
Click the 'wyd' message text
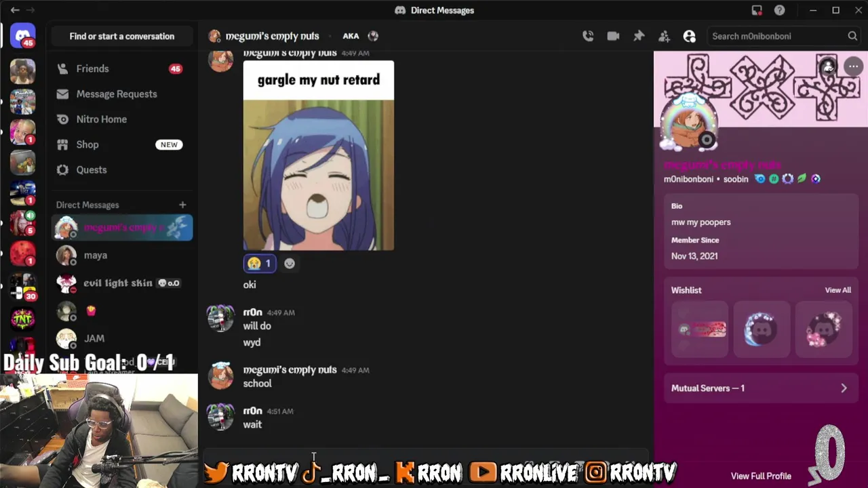[252, 342]
